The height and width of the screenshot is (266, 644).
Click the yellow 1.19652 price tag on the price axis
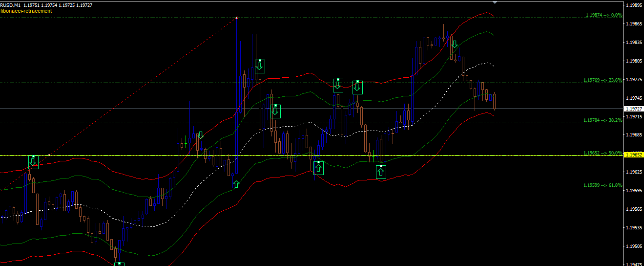[634, 155]
